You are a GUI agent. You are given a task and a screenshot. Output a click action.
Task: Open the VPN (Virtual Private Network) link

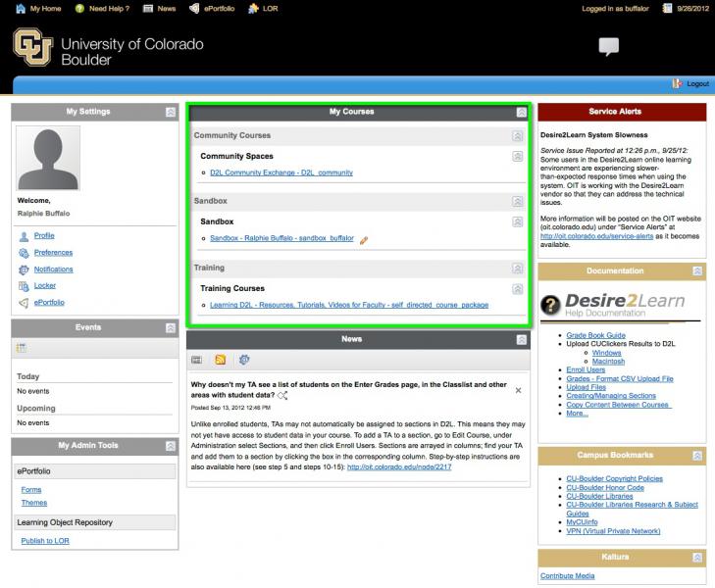click(x=613, y=531)
